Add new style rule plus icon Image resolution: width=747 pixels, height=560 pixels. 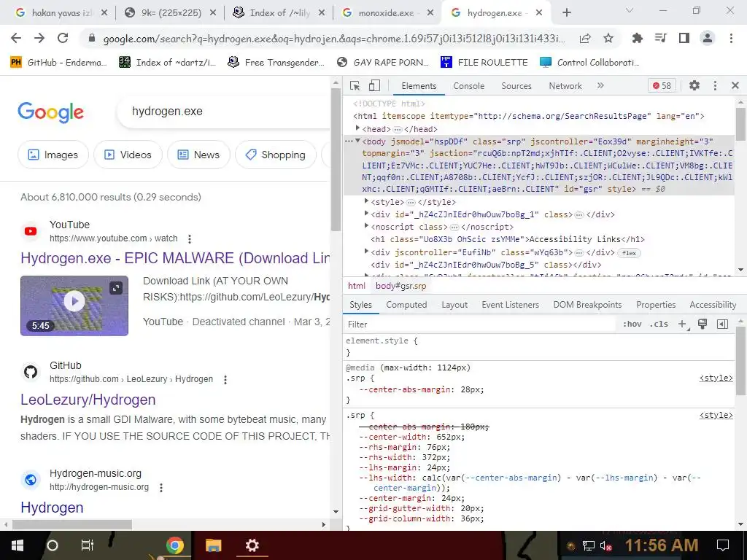pyautogui.click(x=682, y=324)
